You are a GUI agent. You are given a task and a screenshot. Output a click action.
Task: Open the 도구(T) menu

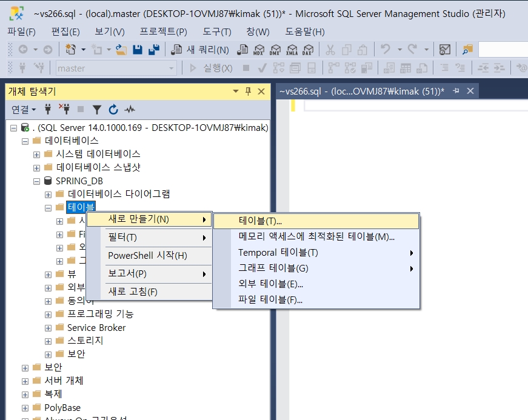217,32
